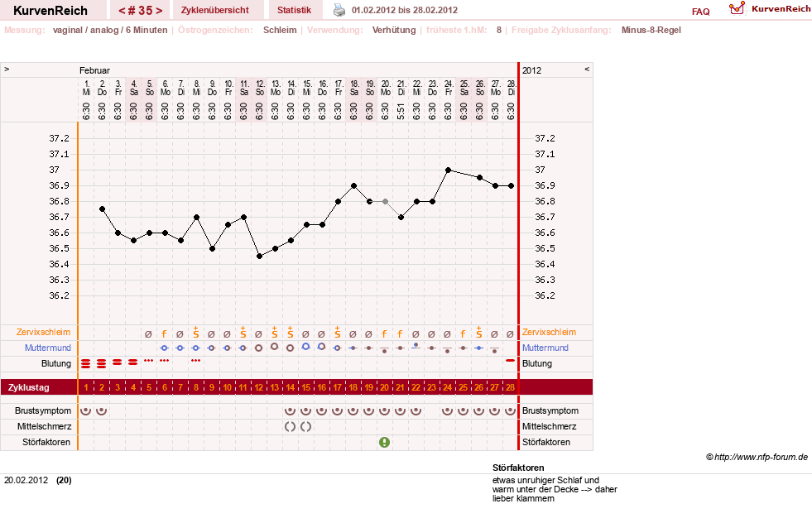The image size is (812, 523).
Task: Click the 5:51 measurement time on 21 February
Action: (401, 111)
